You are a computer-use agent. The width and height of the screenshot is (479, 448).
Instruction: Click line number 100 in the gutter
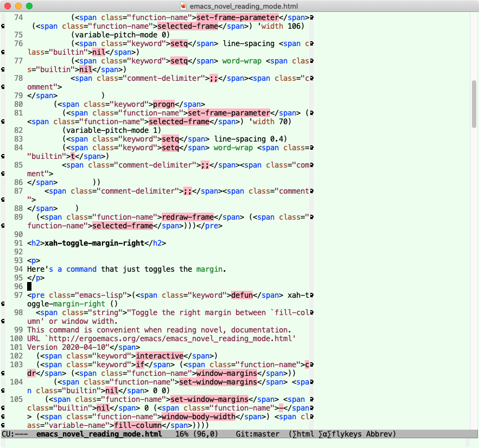[16, 338]
